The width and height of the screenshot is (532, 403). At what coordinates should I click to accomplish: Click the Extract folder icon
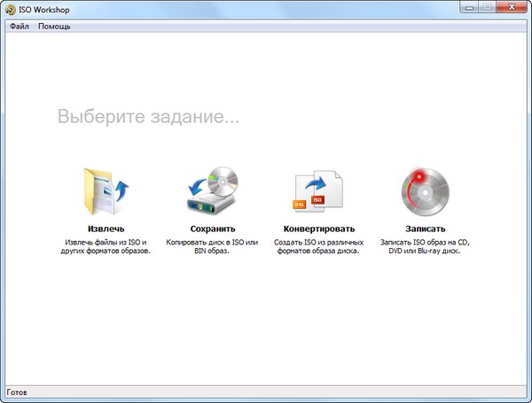point(106,191)
